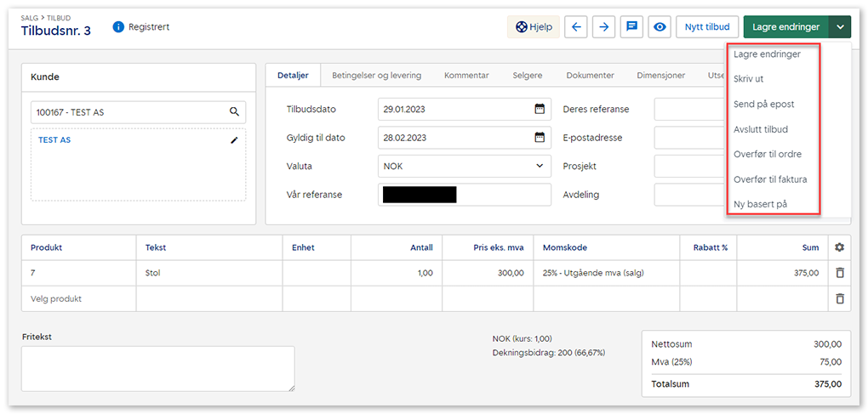The height and width of the screenshot is (414, 868).
Task: Click the eye preview icon
Action: [x=660, y=27]
